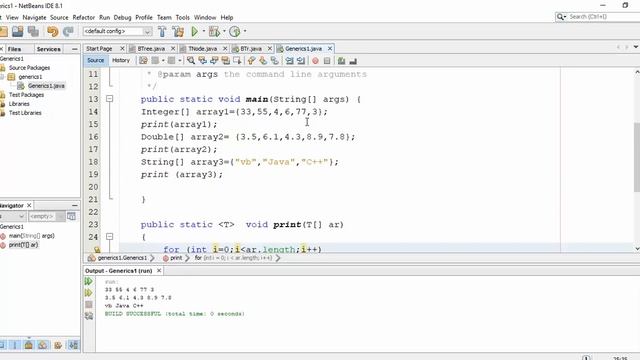640x360 pixels.
Task: Click the Comment icon in editor toolbar
Action: [x=341, y=61]
